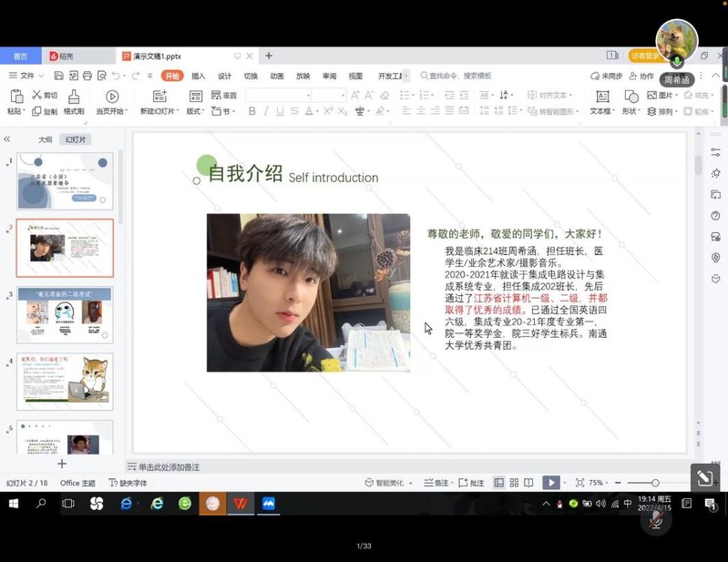Viewport: 728px width, 562px height.
Task: Click the Undo arrow icon
Action: [x=116, y=76]
